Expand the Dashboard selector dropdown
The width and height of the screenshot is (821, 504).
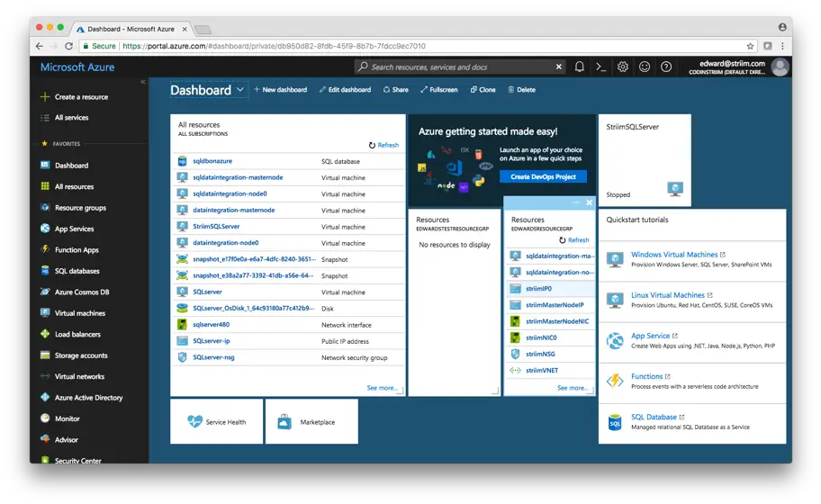240,90
